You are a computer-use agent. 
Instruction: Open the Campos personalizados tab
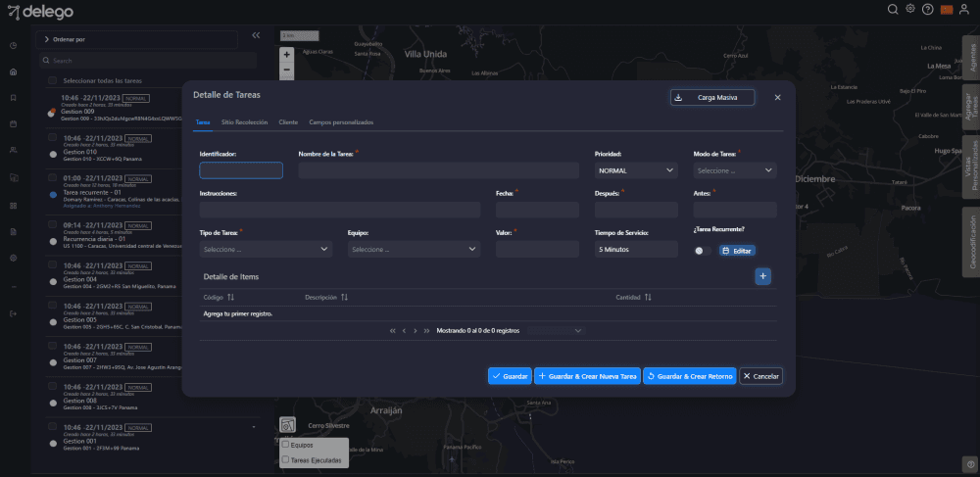click(x=341, y=122)
